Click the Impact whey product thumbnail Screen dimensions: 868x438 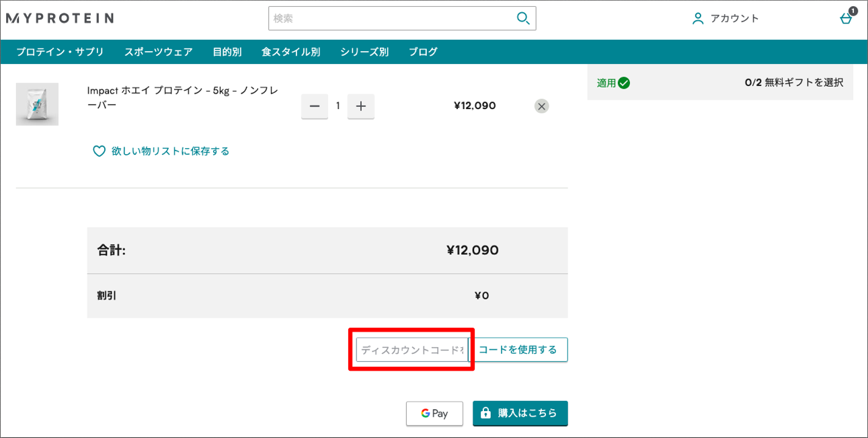(37, 104)
